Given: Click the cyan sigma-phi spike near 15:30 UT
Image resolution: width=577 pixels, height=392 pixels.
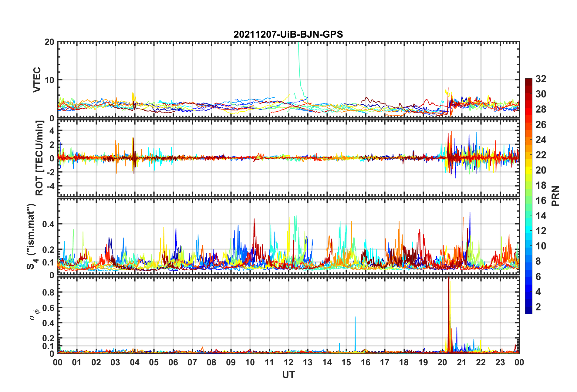Looking at the screenshot, I should click(355, 334).
